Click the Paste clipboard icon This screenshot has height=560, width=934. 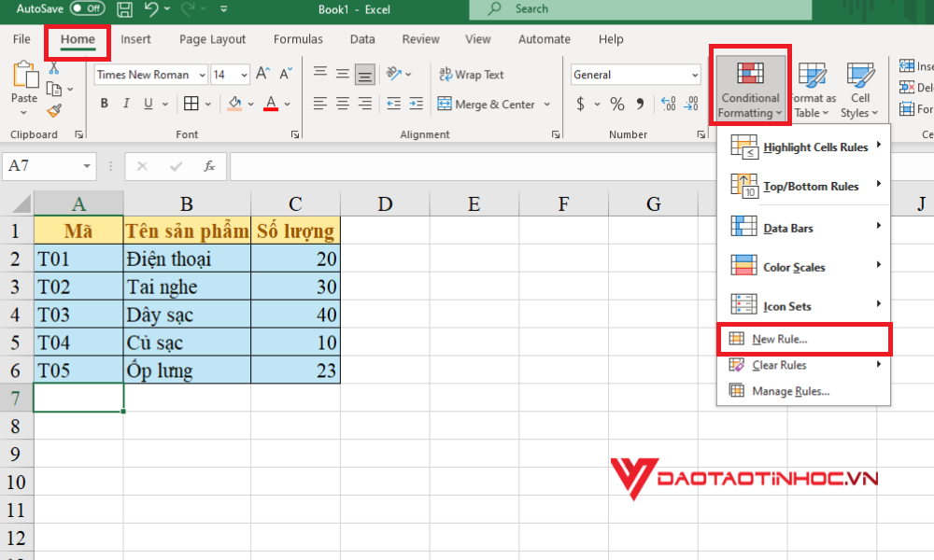tap(24, 75)
